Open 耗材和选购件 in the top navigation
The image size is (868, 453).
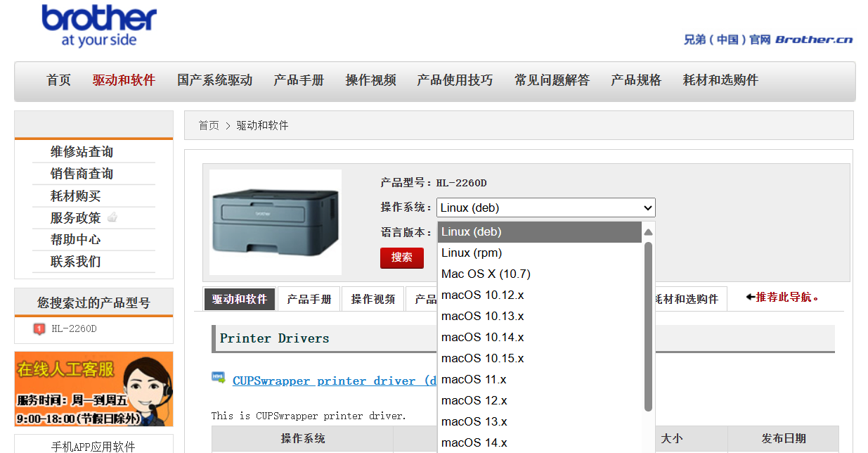point(720,80)
